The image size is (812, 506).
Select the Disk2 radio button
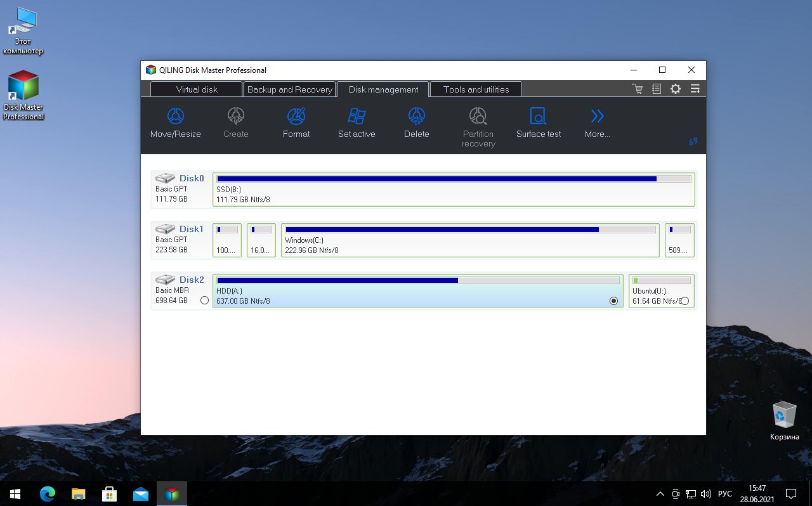[204, 301]
